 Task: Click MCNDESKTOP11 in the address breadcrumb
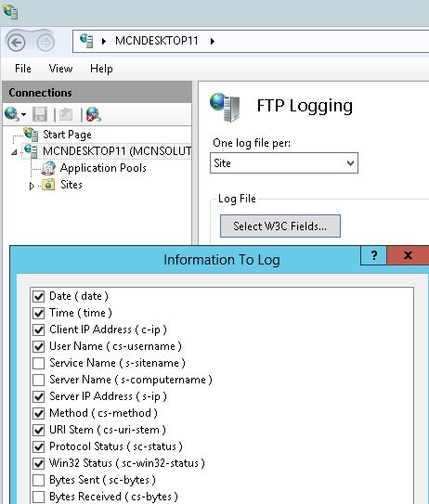[x=157, y=41]
